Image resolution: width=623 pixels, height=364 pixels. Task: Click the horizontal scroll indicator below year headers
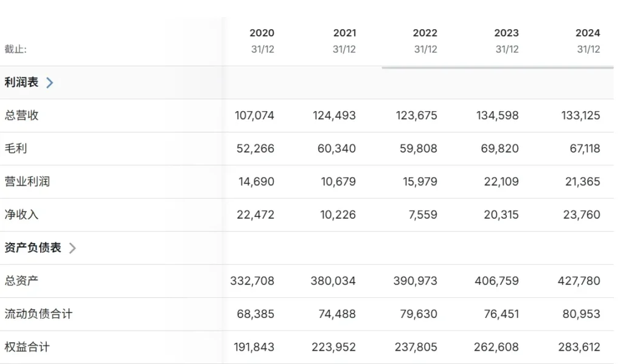[497, 67]
